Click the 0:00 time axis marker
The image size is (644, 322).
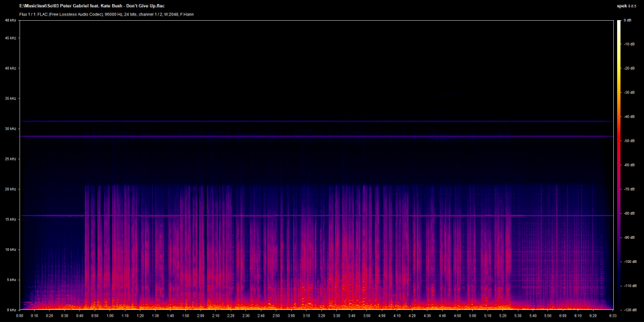click(20, 315)
